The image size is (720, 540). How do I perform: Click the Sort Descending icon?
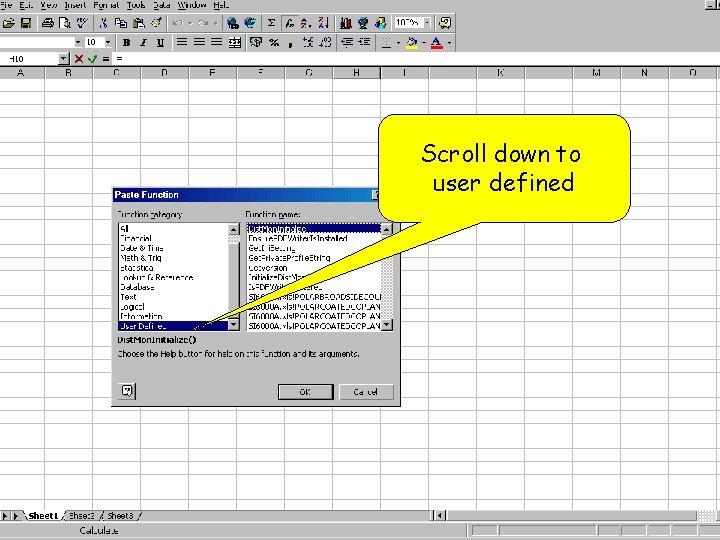point(323,23)
